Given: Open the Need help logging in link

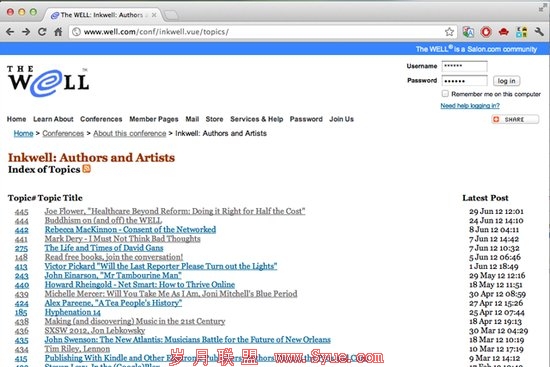Looking at the screenshot, I should click(470, 106).
